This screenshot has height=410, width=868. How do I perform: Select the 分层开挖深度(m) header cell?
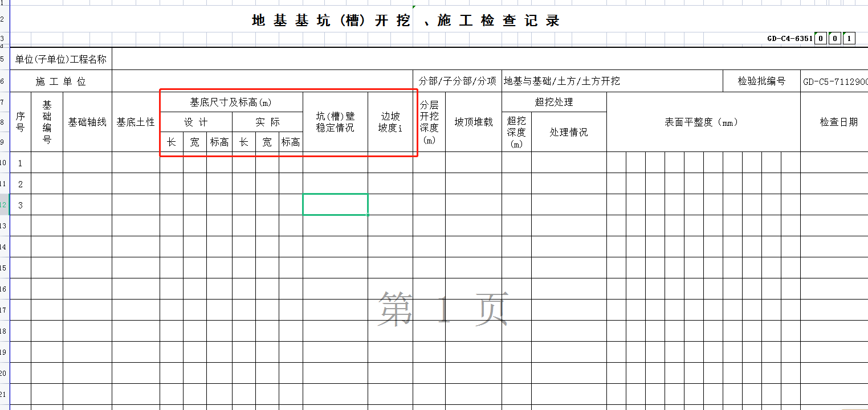click(x=429, y=122)
